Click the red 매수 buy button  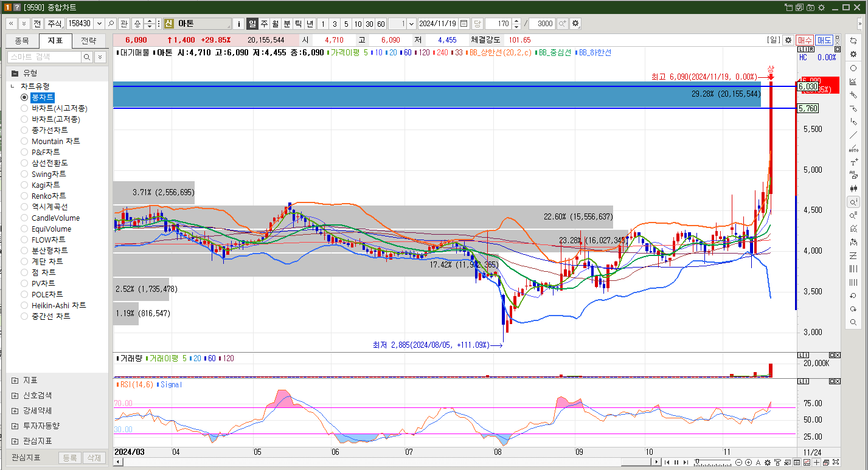(x=805, y=40)
